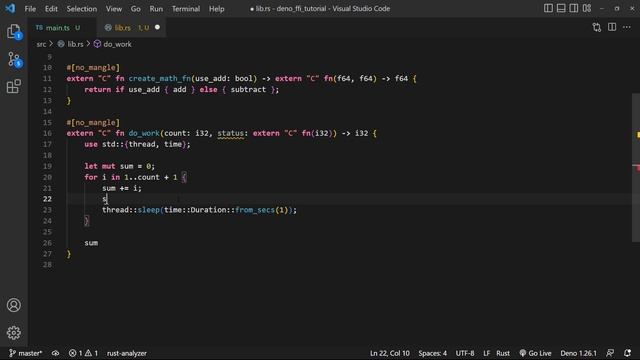Open the Run menu
Screen dimensions: 640x360
(156, 9)
